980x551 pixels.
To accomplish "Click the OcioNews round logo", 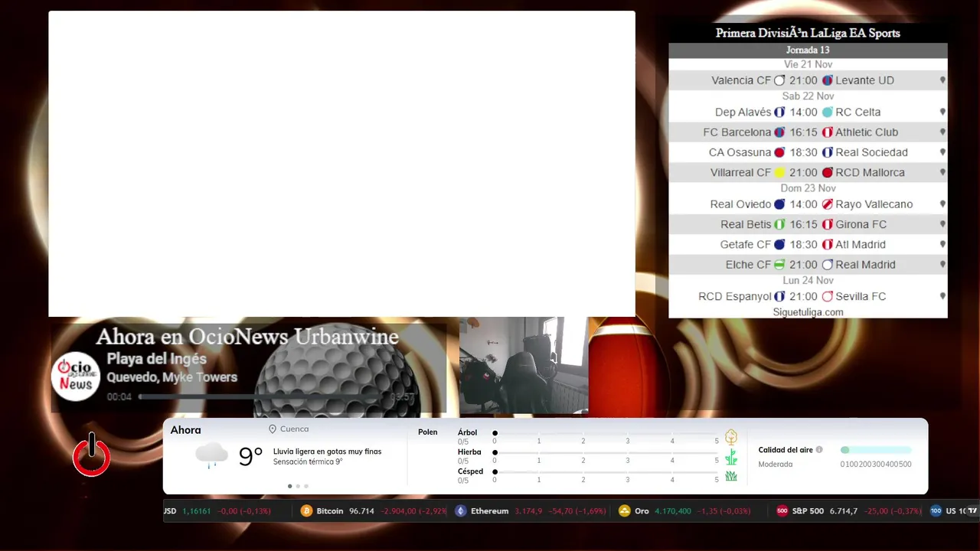I will 76,377.
